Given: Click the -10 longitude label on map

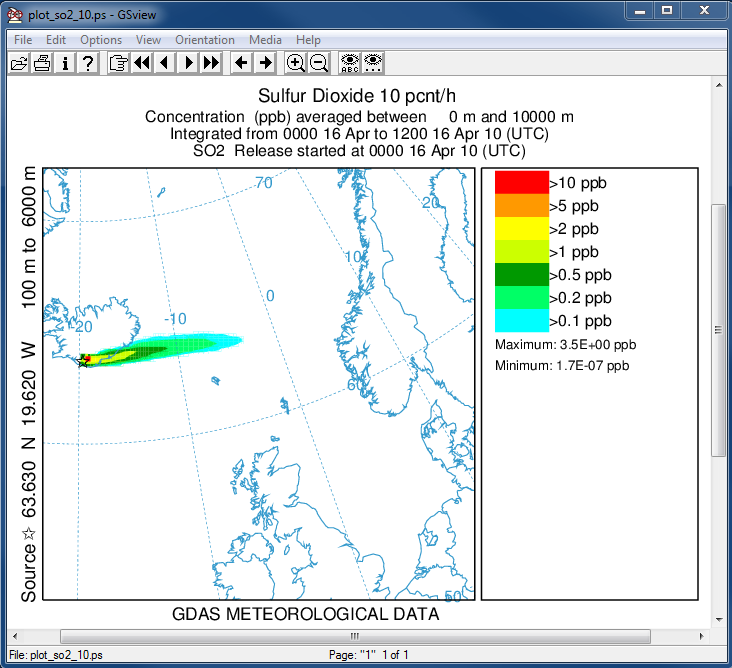Looking at the screenshot, I should coord(176,319).
